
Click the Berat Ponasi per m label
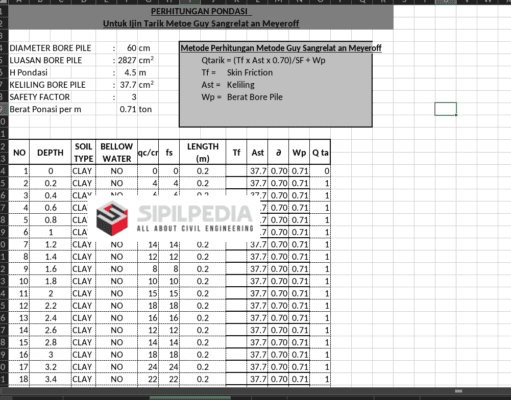(x=45, y=109)
